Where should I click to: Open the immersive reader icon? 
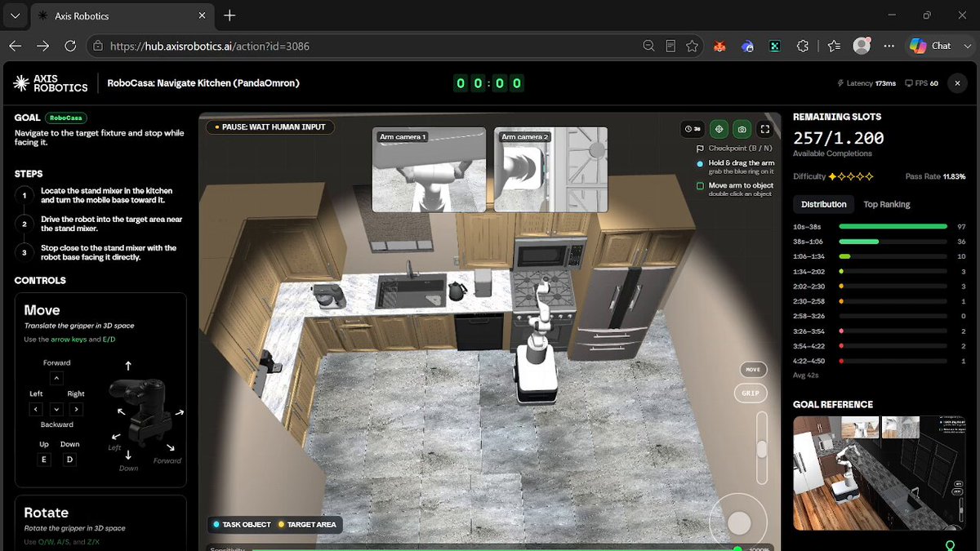(x=670, y=46)
